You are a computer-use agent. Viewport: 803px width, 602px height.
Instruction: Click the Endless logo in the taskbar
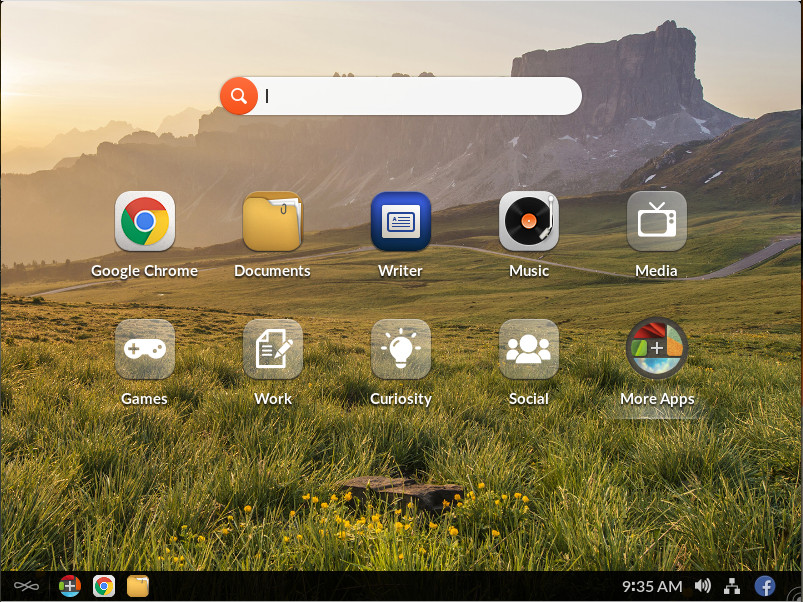[26, 586]
